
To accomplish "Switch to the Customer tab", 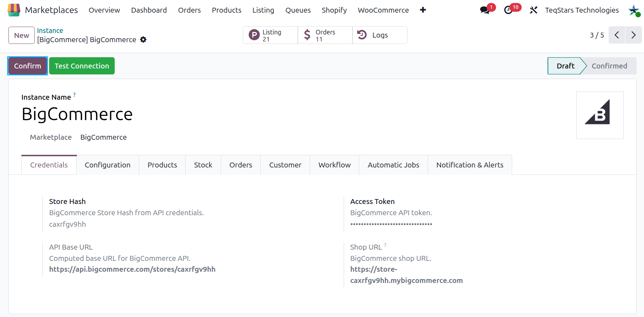I will tap(285, 165).
